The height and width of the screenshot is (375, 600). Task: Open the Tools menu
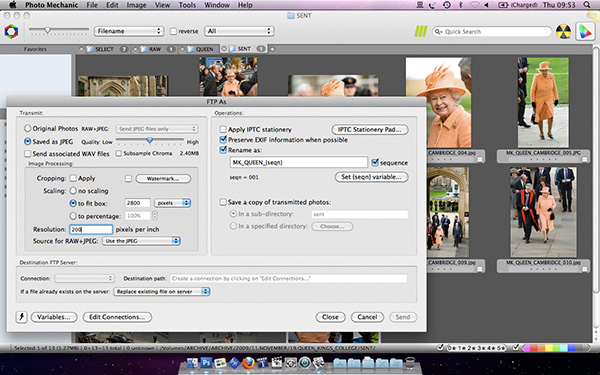(187, 5)
